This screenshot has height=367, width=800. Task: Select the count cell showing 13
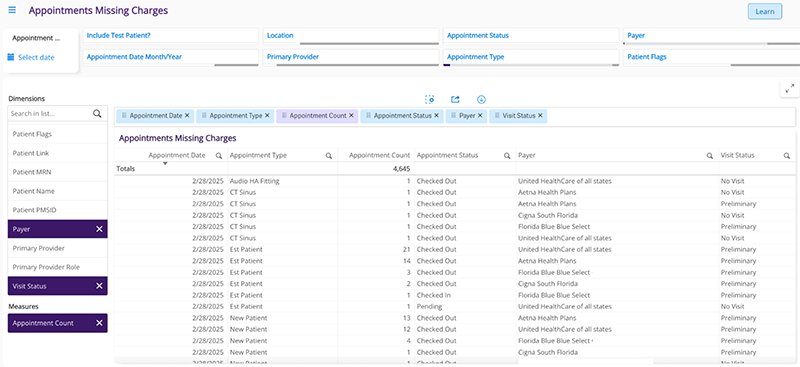(376, 318)
